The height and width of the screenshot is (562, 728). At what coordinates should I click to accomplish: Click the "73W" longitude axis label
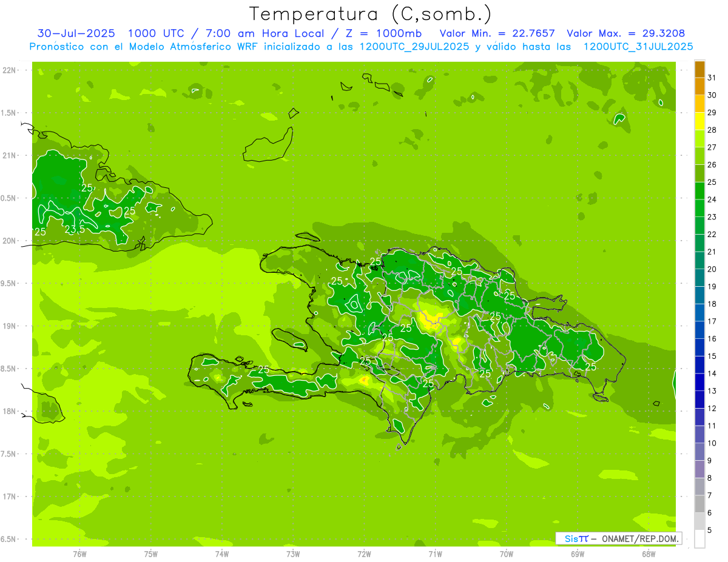(x=293, y=554)
